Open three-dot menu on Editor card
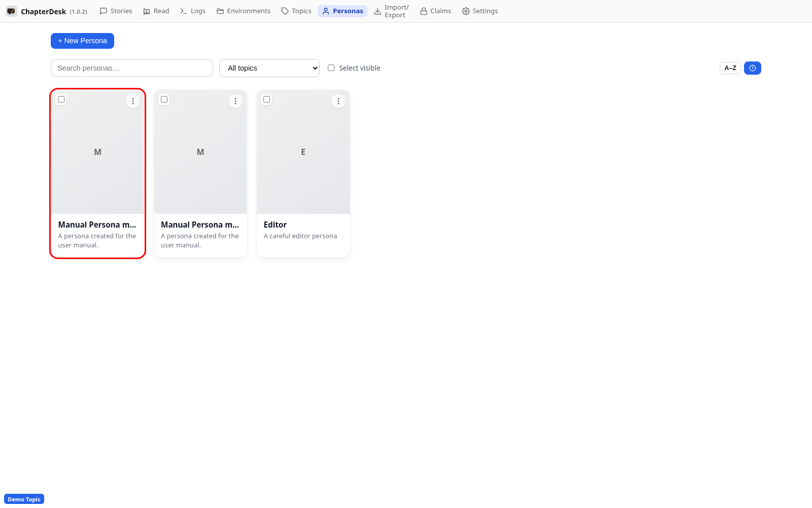 click(x=339, y=101)
